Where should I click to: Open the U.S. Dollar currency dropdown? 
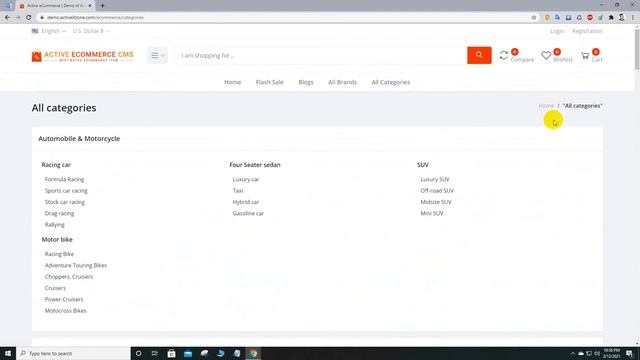click(x=91, y=31)
